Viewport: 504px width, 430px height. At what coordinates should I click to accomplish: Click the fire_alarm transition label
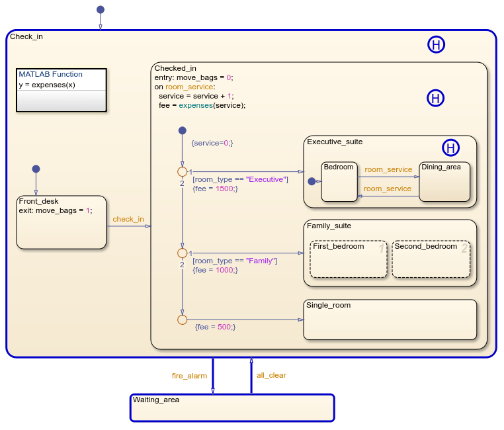(x=189, y=376)
